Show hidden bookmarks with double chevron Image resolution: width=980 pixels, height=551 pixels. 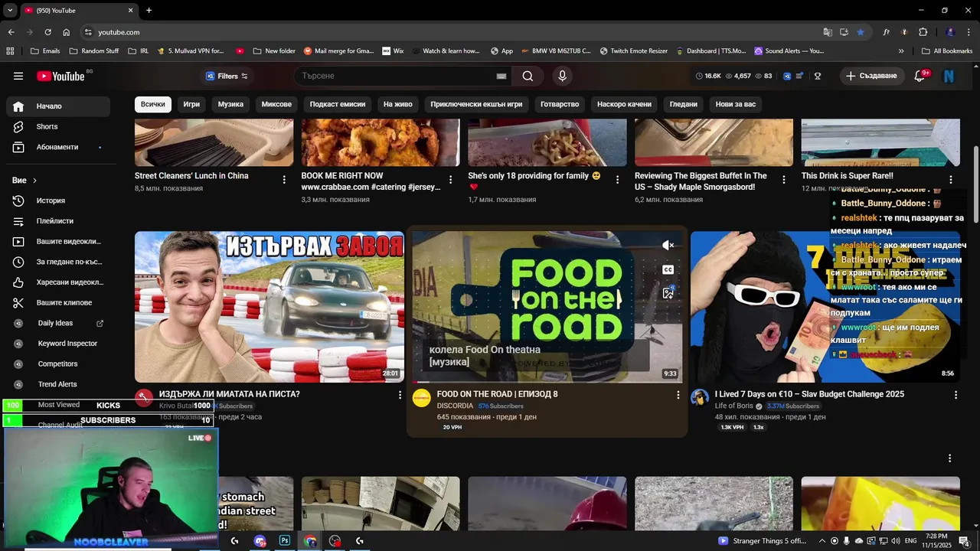(x=901, y=51)
